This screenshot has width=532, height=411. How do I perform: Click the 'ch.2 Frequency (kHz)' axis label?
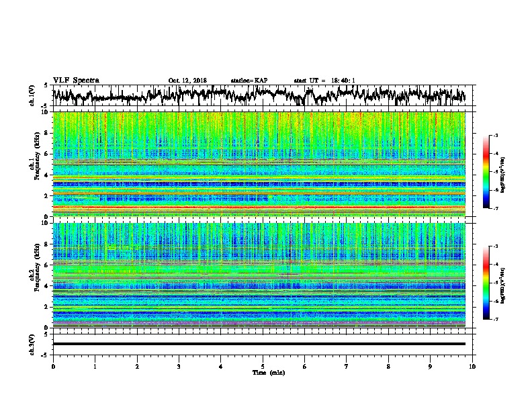point(34,267)
